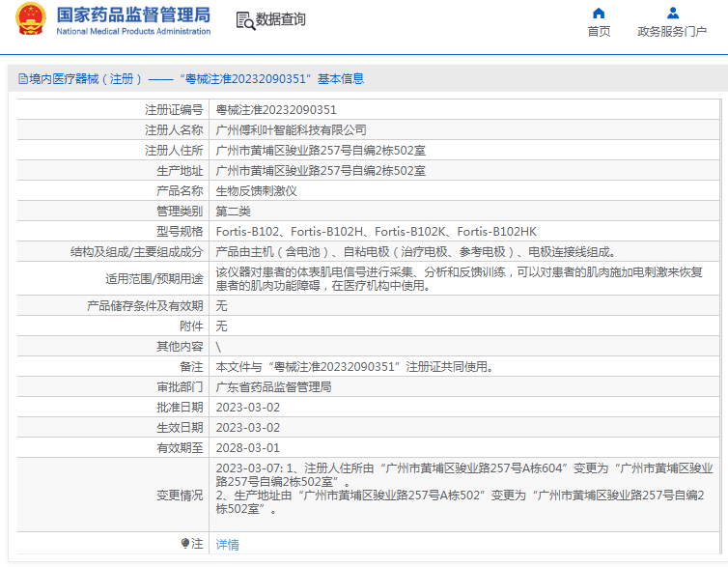728x567 pixels.
Task: Click the 注册证编号 label
Action: pyautogui.click(x=174, y=110)
